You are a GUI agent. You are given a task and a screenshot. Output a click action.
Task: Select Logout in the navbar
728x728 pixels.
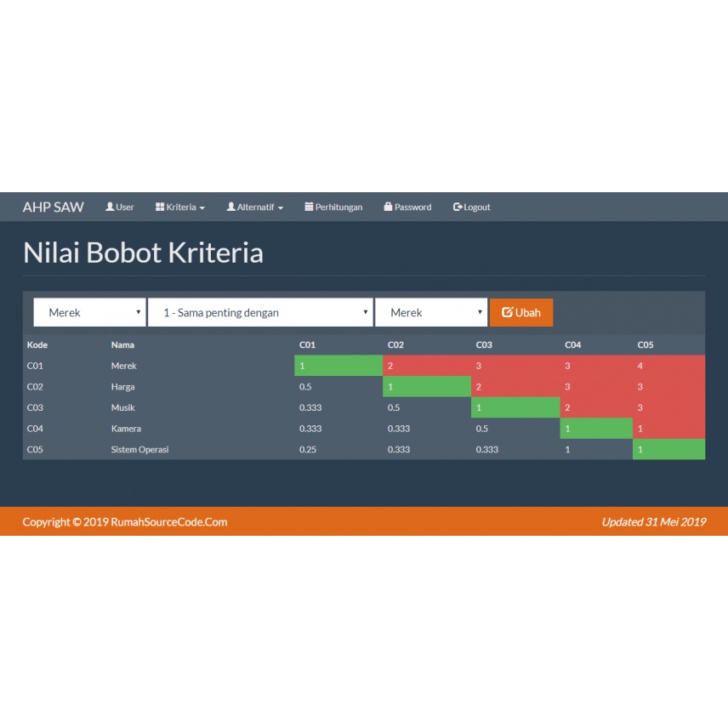(x=472, y=207)
